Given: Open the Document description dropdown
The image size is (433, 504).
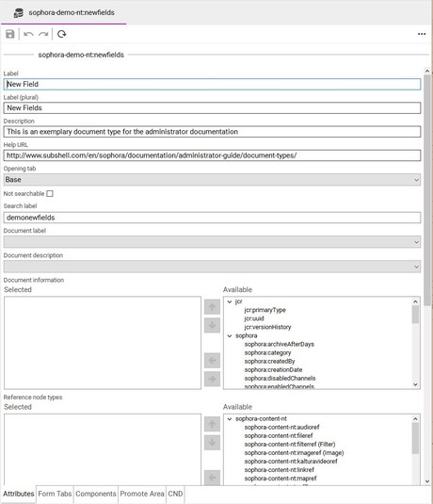Looking at the screenshot, I should (212, 267).
